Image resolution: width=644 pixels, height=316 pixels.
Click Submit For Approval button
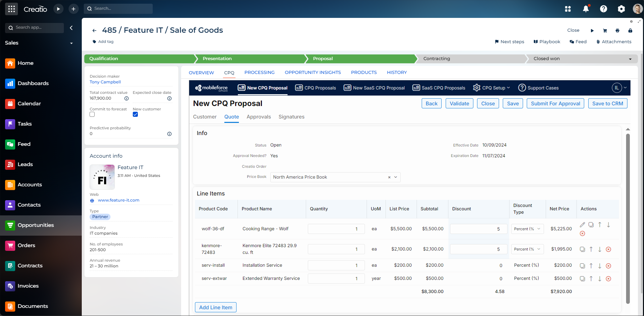[x=555, y=104]
